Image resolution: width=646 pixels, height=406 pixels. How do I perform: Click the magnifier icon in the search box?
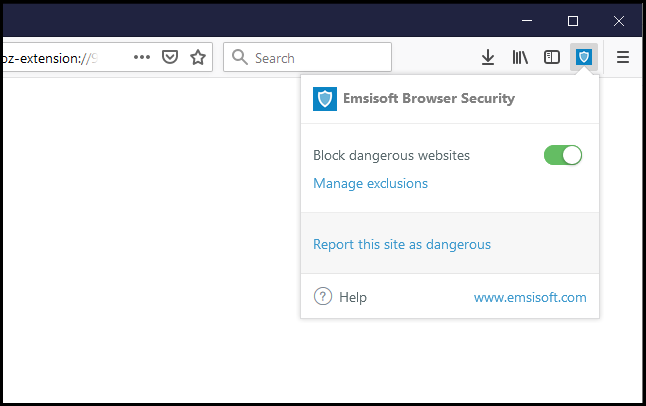pyautogui.click(x=240, y=58)
